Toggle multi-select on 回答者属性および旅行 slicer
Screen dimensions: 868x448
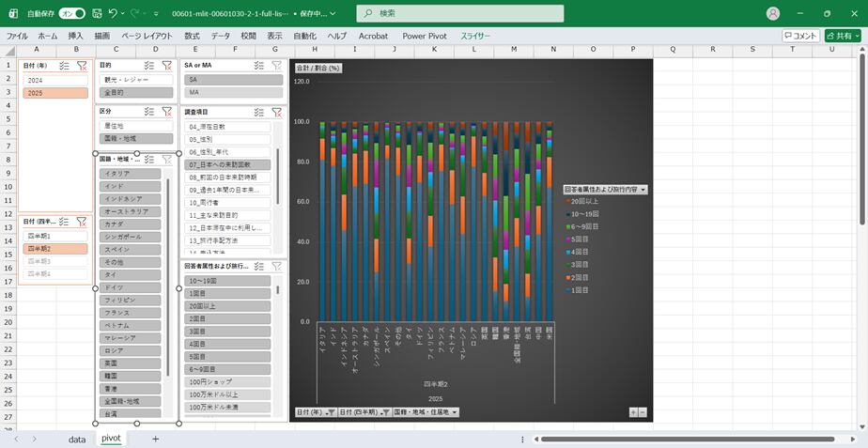(x=258, y=267)
